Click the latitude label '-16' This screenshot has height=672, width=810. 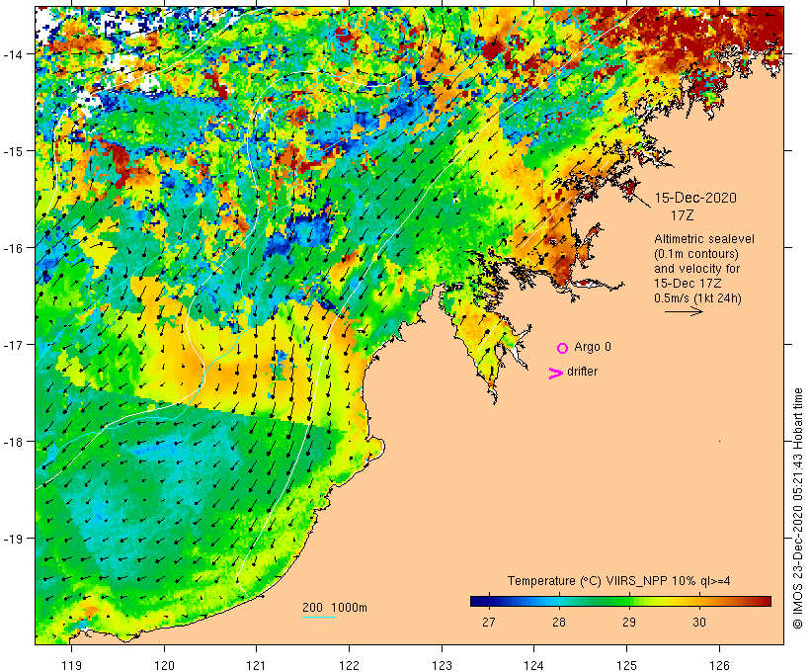click(13, 248)
